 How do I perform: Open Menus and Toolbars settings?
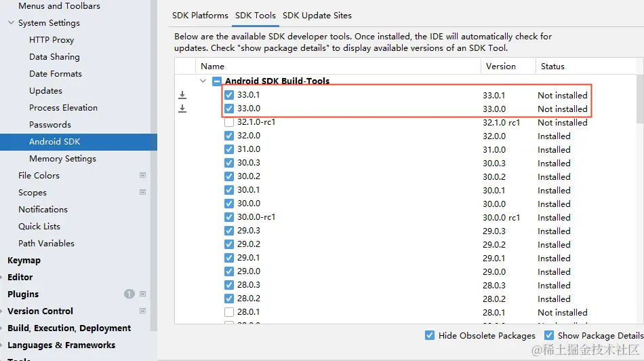(59, 5)
